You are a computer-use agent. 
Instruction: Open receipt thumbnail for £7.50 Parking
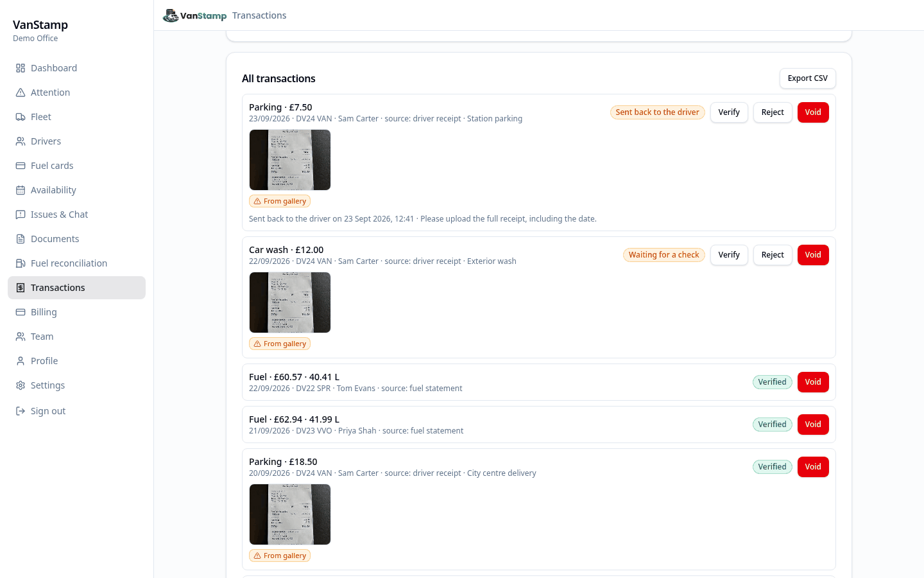[290, 160]
